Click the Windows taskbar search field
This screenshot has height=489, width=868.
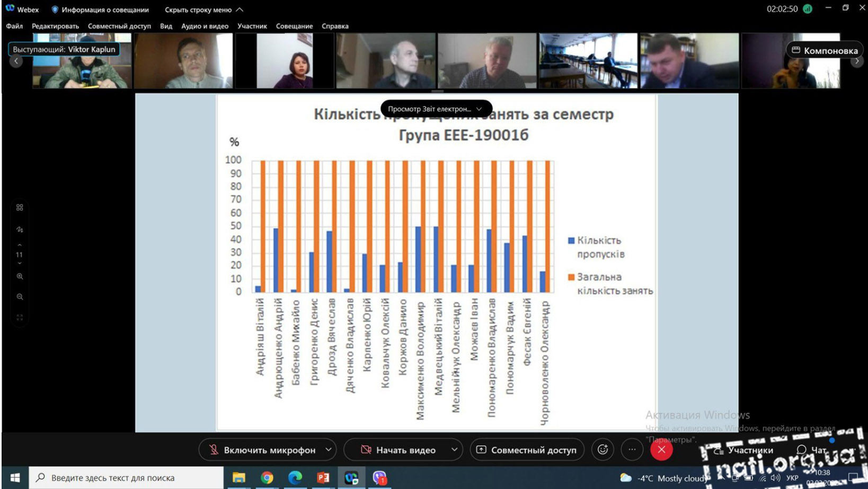coord(126,478)
